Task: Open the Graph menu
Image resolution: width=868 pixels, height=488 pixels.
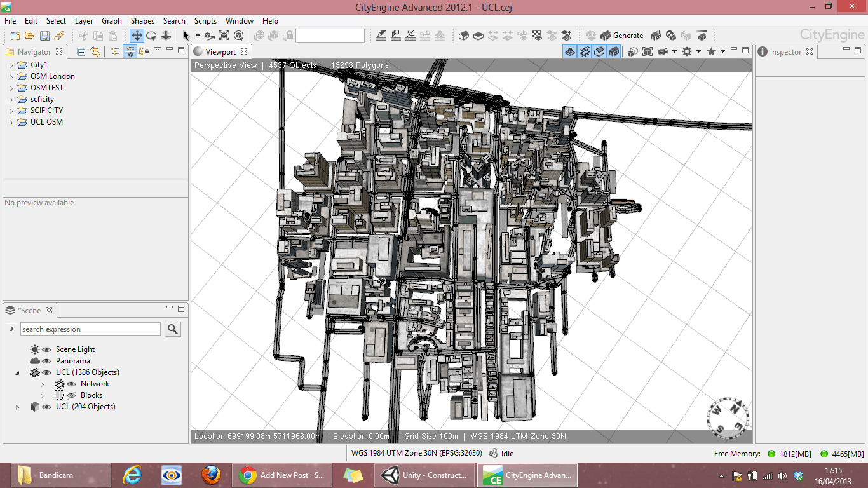Action: [x=112, y=20]
